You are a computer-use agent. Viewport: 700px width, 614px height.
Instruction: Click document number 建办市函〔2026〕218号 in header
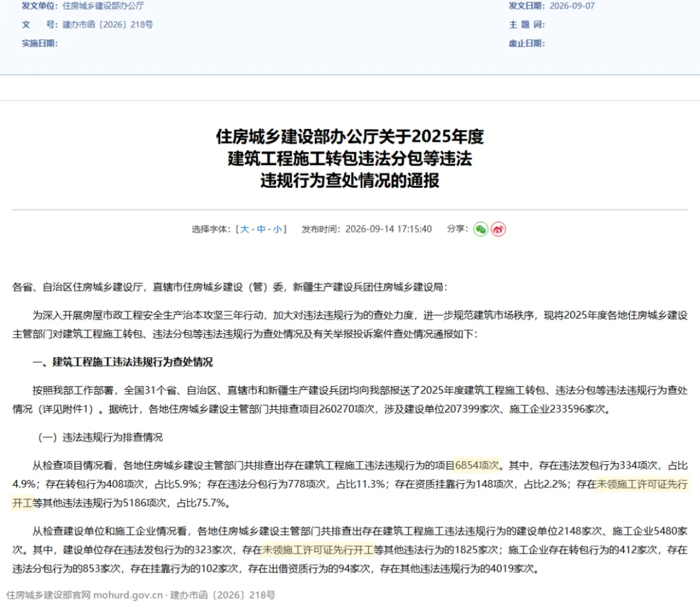click(107, 24)
